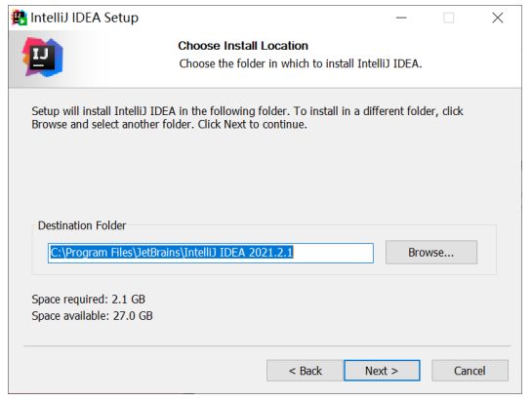
Task: Open the Browse... folder picker
Action: pyautogui.click(x=430, y=252)
